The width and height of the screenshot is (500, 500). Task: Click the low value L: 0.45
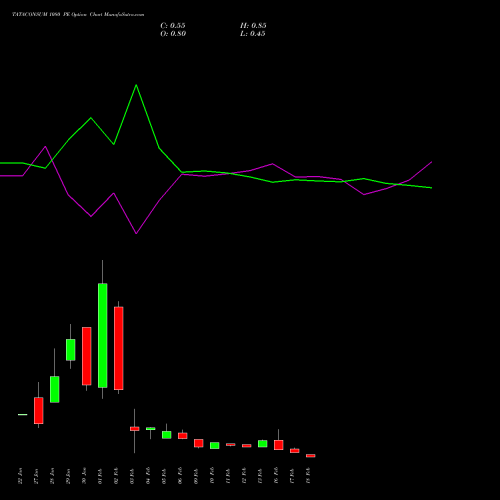(253, 34)
